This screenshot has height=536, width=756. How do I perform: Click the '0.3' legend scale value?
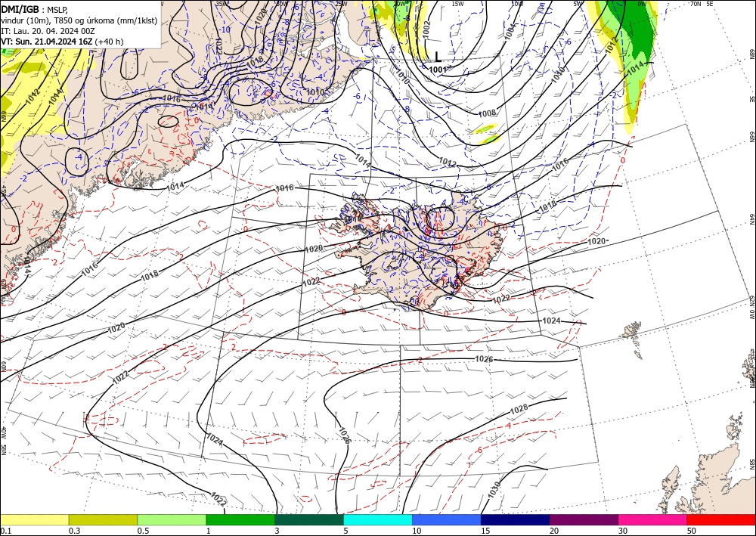pos(74,531)
